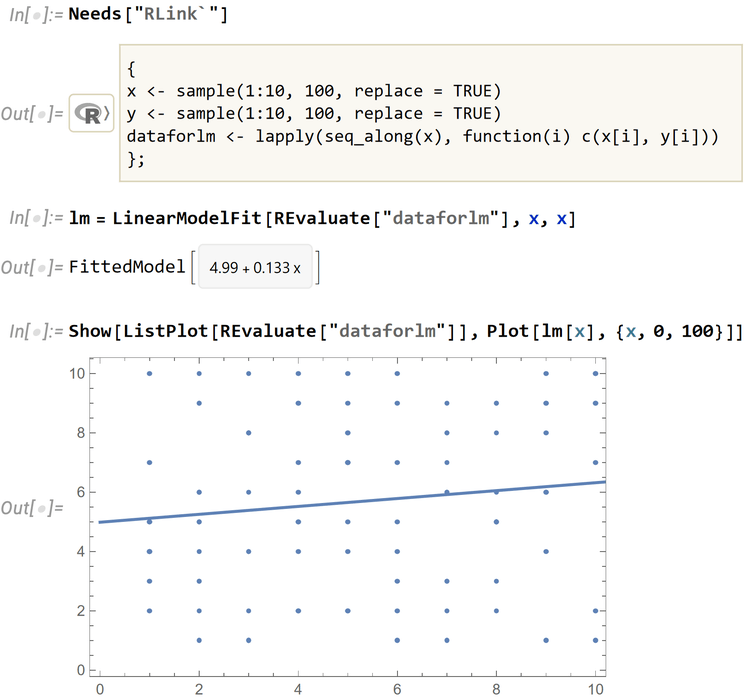Click the FittedModel summary box 4.99 + 0.133 x

(x=255, y=267)
